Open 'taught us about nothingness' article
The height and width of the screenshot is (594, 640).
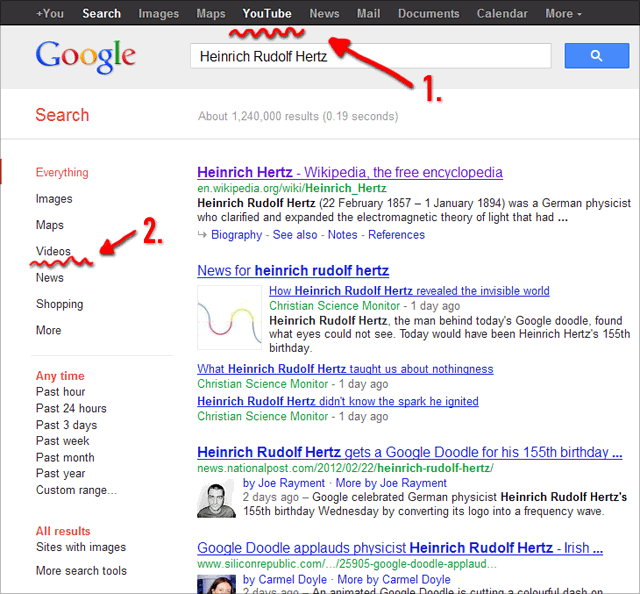[x=345, y=369]
